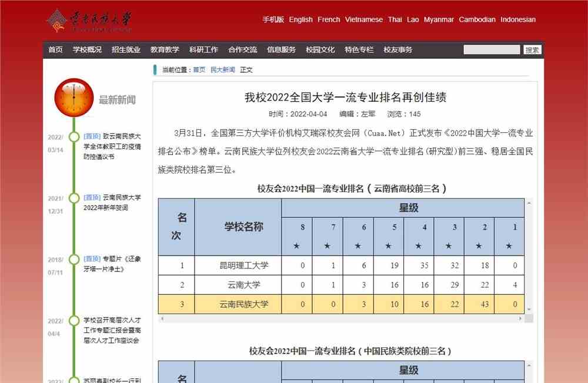Click the 云南大学 table cell
This screenshot has width=588, height=383.
(x=238, y=285)
